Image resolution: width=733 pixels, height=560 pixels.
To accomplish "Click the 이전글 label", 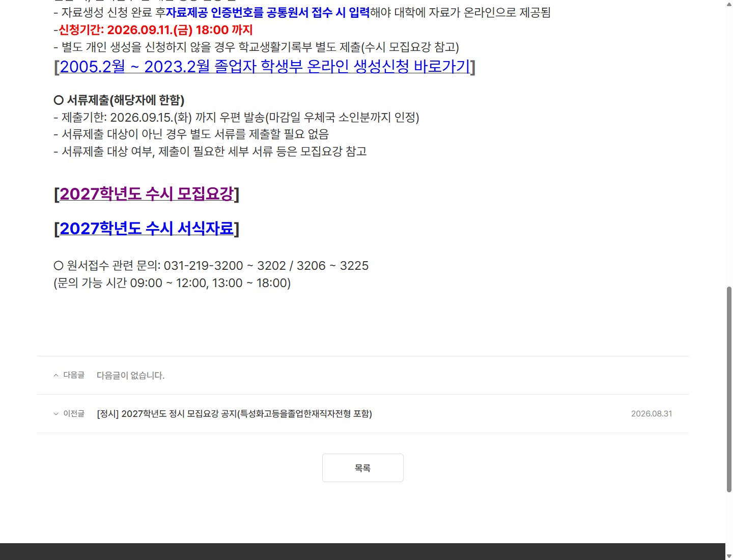I will click(74, 414).
